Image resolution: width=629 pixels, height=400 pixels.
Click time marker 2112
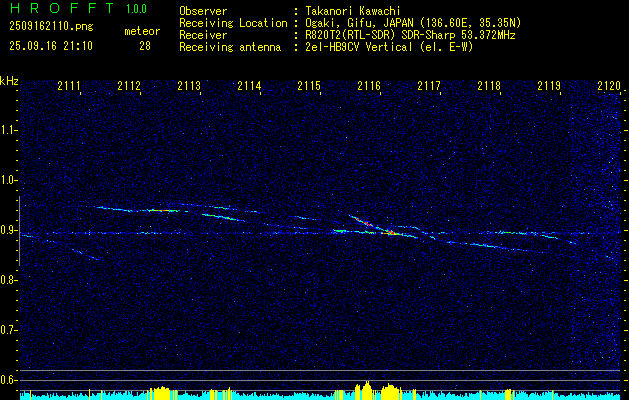tap(129, 86)
